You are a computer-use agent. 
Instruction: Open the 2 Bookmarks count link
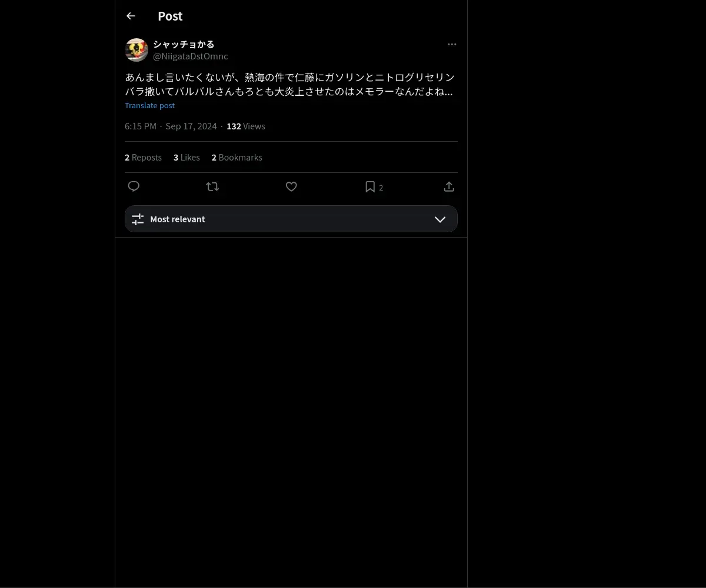(237, 158)
